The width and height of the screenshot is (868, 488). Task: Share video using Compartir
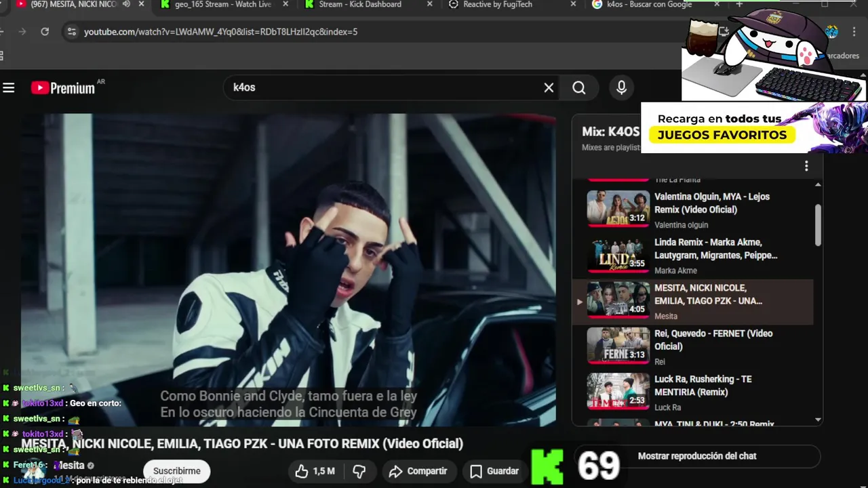(x=418, y=471)
